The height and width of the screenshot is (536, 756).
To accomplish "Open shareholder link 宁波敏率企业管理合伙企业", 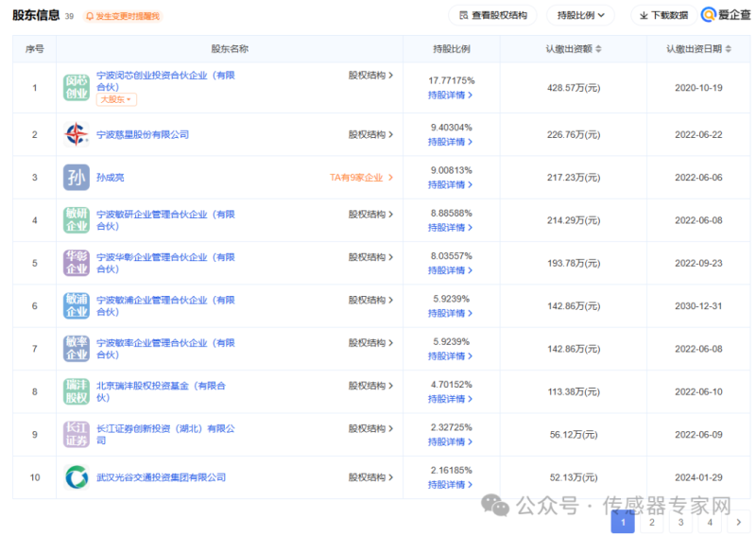I will coord(165,349).
